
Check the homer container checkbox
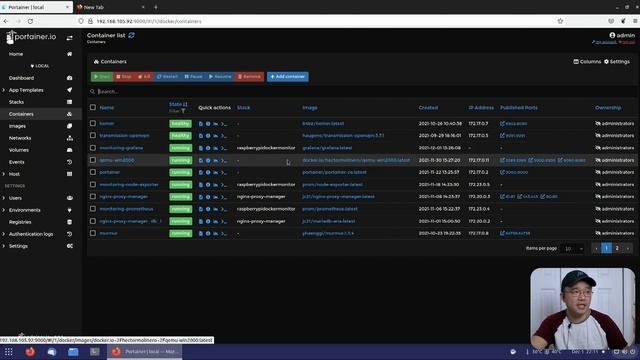pos(93,123)
